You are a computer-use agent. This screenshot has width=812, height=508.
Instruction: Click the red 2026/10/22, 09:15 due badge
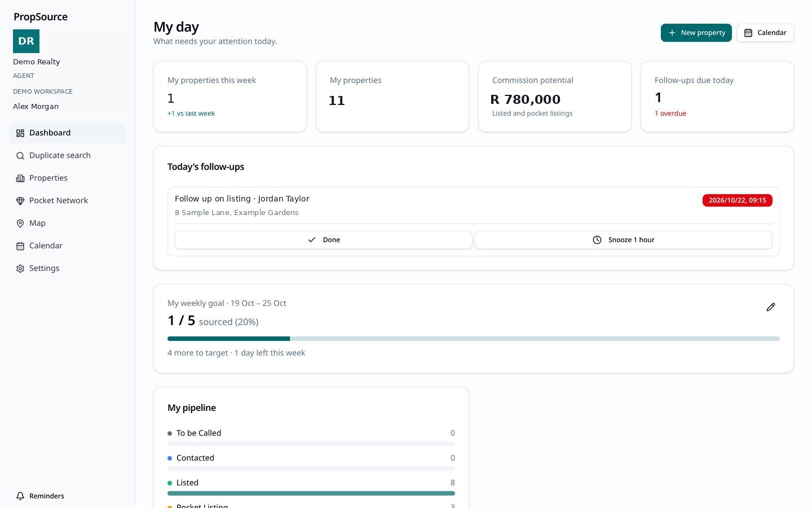738,200
